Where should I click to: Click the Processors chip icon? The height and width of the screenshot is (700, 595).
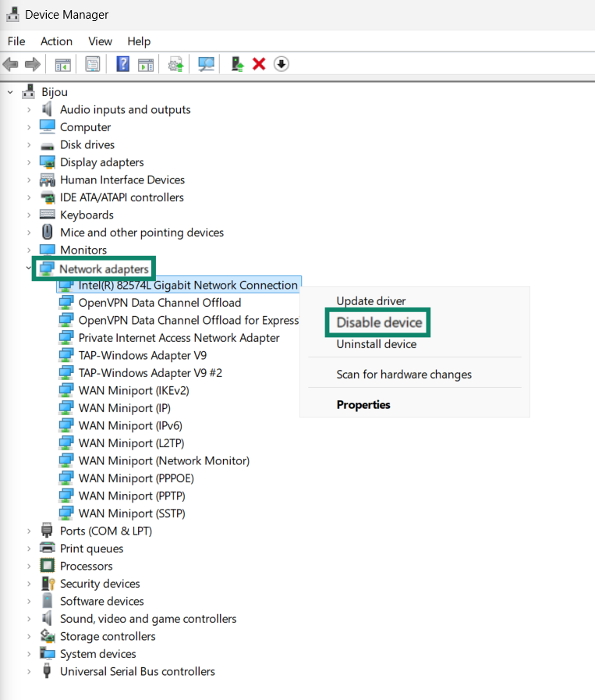pyautogui.click(x=48, y=566)
